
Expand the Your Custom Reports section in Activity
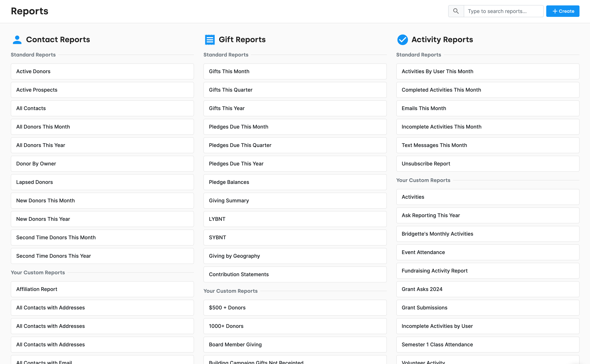coord(423,180)
